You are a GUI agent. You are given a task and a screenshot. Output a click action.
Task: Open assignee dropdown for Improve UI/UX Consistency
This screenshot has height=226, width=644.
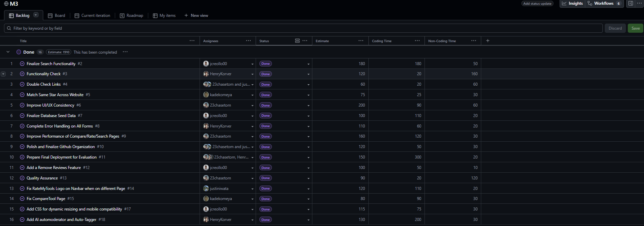252,106
